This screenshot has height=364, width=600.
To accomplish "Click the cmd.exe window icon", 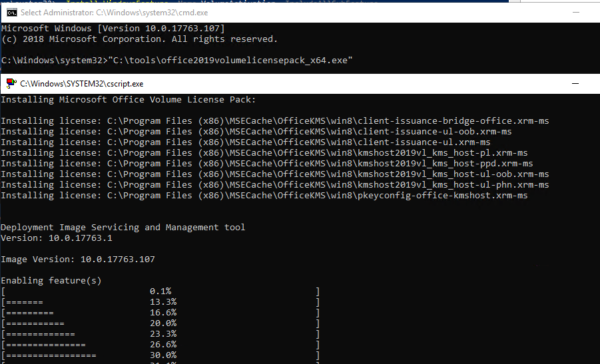I will pos(12,13).
